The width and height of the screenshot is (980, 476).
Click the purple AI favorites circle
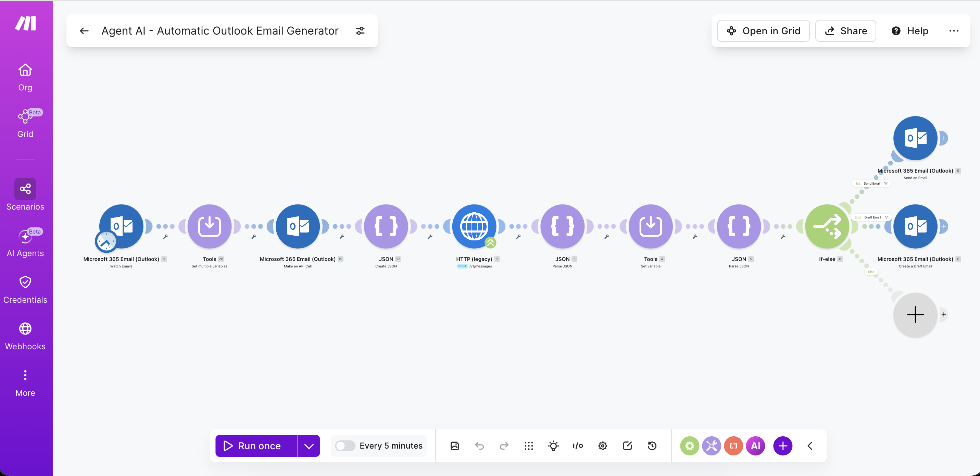click(x=755, y=446)
